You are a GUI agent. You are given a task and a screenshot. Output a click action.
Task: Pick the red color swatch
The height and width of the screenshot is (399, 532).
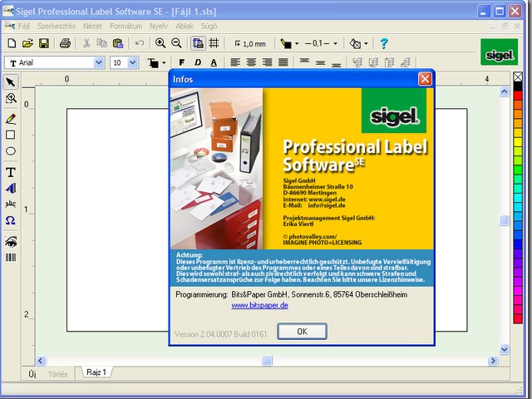point(518,96)
